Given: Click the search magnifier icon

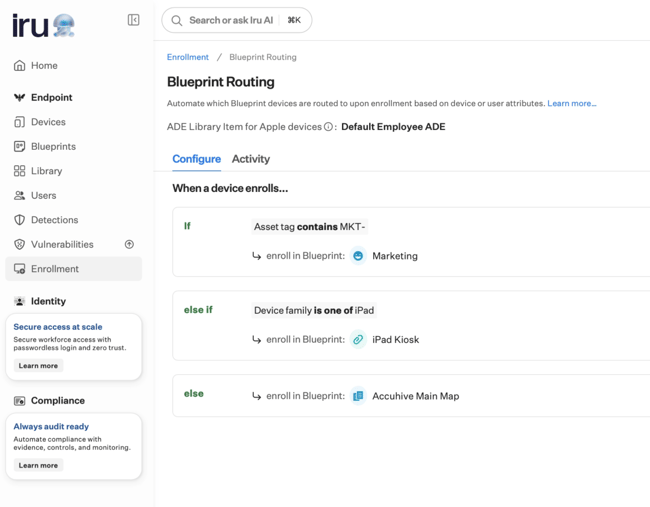Looking at the screenshot, I should tap(177, 20).
